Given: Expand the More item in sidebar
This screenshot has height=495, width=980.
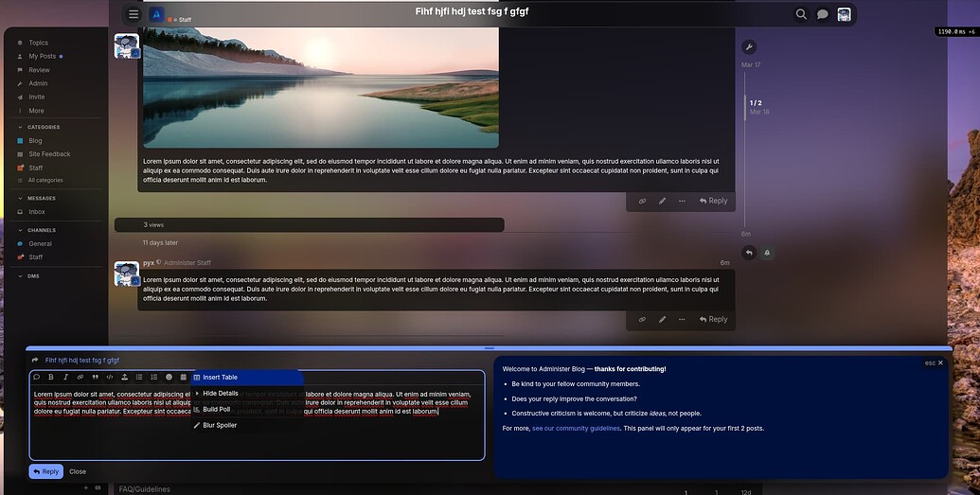Looking at the screenshot, I should tap(36, 111).
